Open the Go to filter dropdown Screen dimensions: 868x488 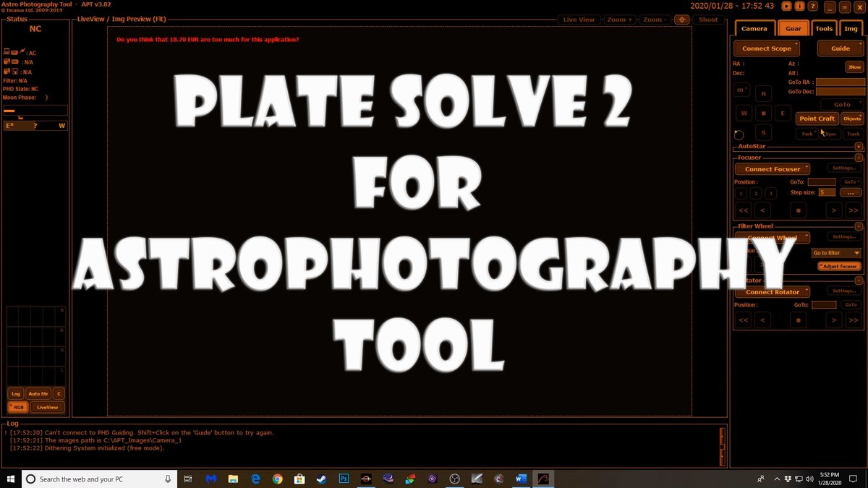pos(836,253)
